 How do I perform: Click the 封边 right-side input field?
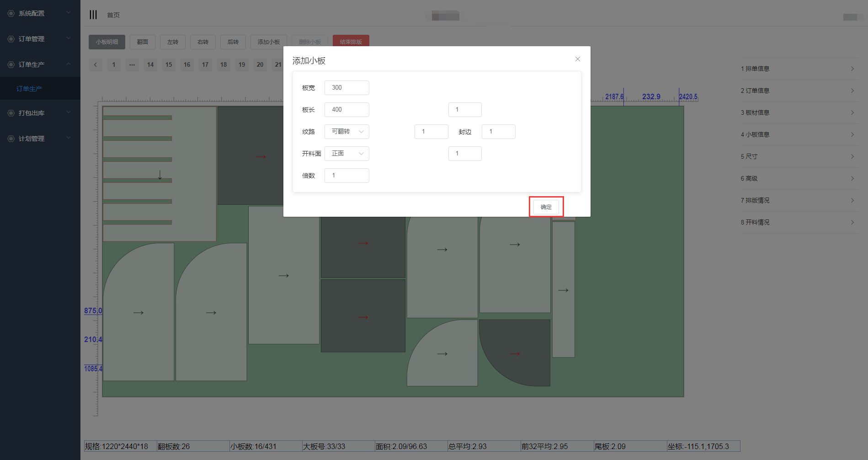[498, 132]
